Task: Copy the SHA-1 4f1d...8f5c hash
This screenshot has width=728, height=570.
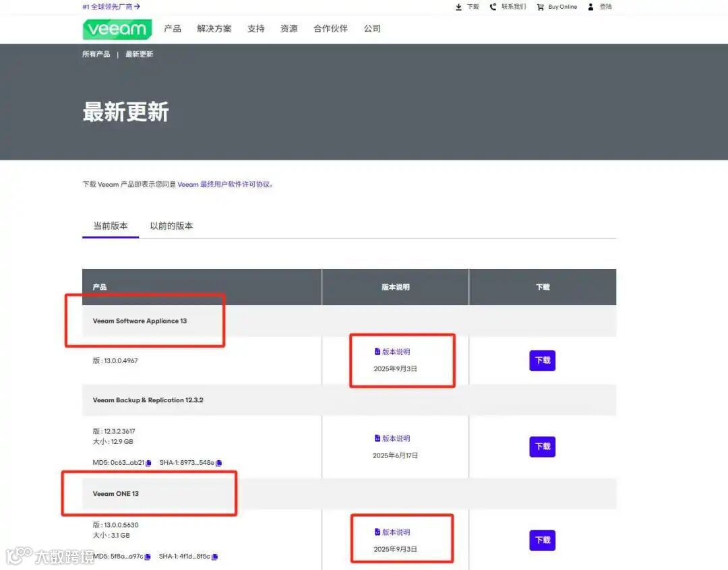Action: coord(214,557)
